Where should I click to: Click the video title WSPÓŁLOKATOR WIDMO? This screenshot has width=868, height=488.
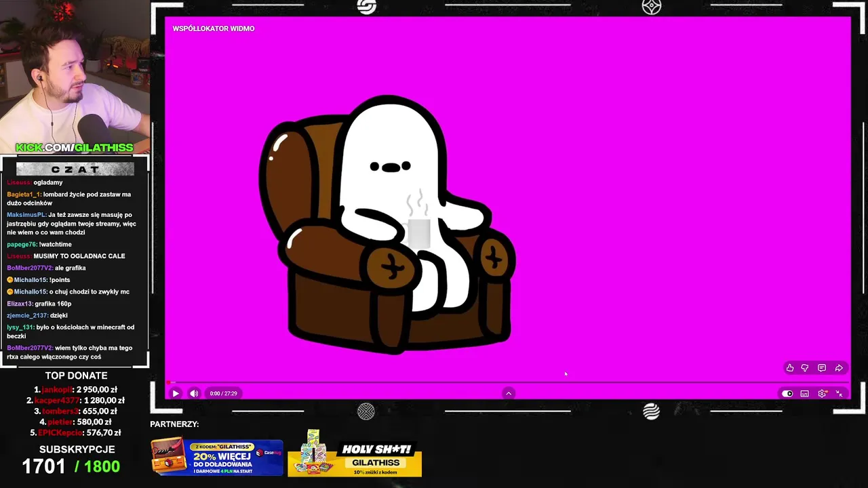214,28
